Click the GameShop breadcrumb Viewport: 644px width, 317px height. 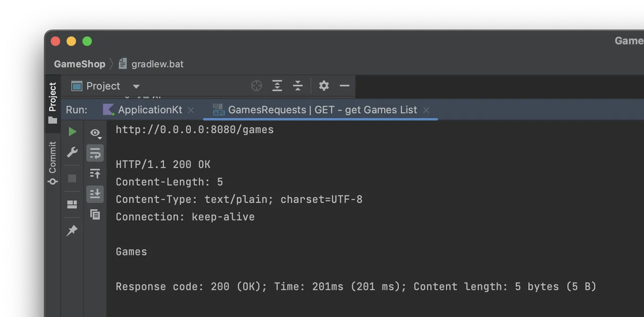pyautogui.click(x=80, y=64)
